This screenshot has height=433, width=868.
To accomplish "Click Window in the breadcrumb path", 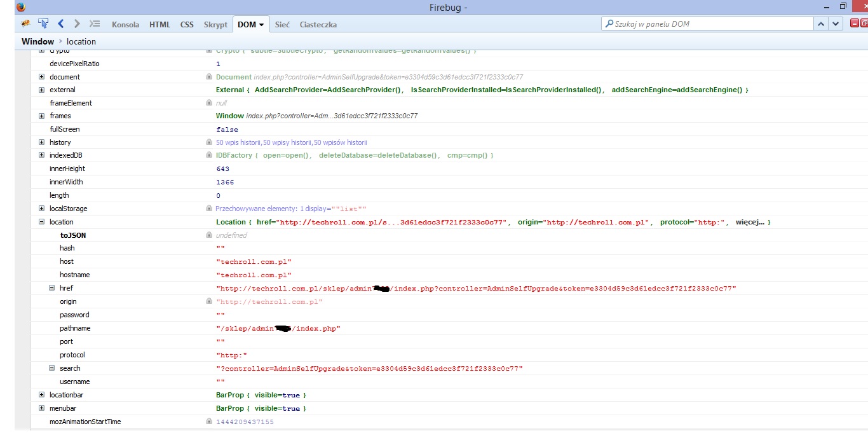I will click(37, 41).
